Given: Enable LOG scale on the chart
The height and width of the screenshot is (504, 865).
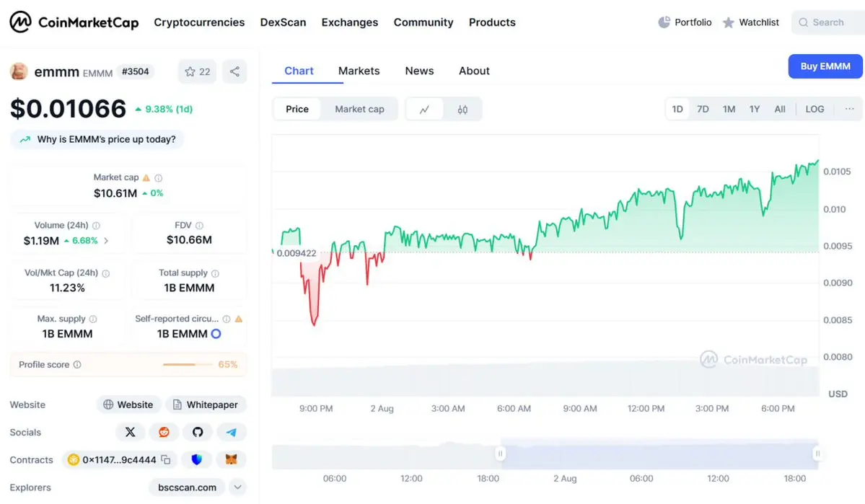Looking at the screenshot, I should tap(814, 109).
